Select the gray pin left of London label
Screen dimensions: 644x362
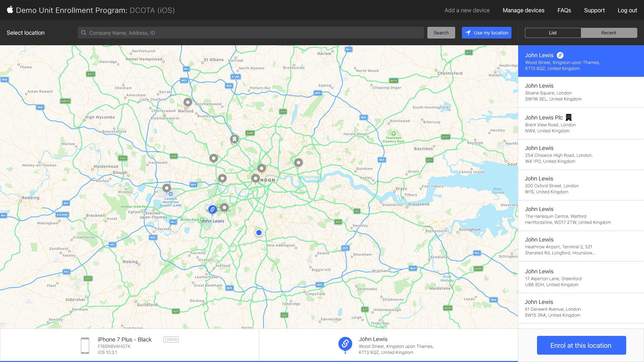(x=256, y=178)
